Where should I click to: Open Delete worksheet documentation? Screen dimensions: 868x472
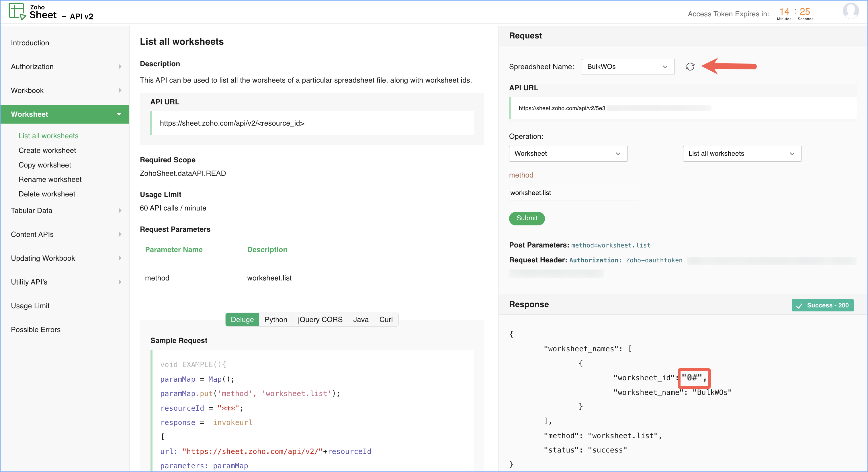click(x=47, y=194)
